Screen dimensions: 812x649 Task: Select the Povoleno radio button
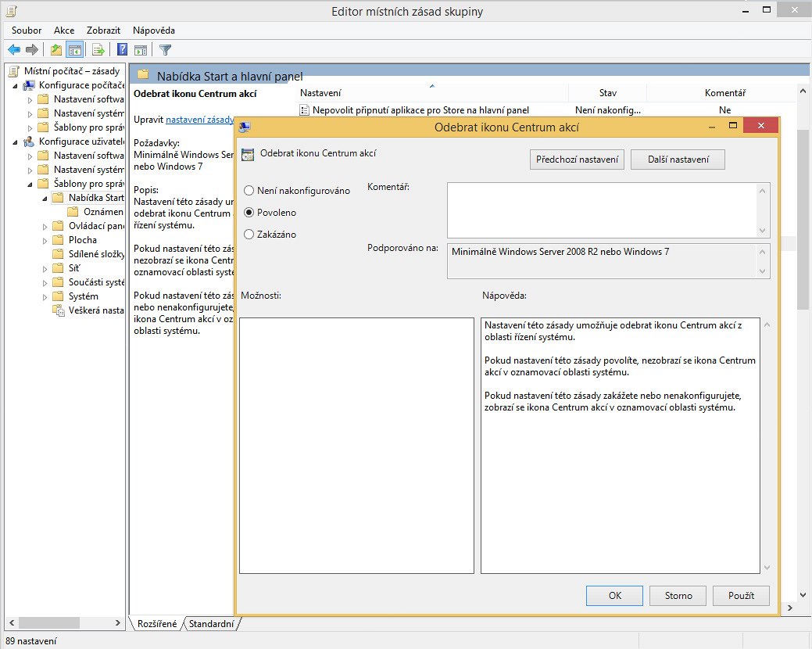[x=249, y=213]
